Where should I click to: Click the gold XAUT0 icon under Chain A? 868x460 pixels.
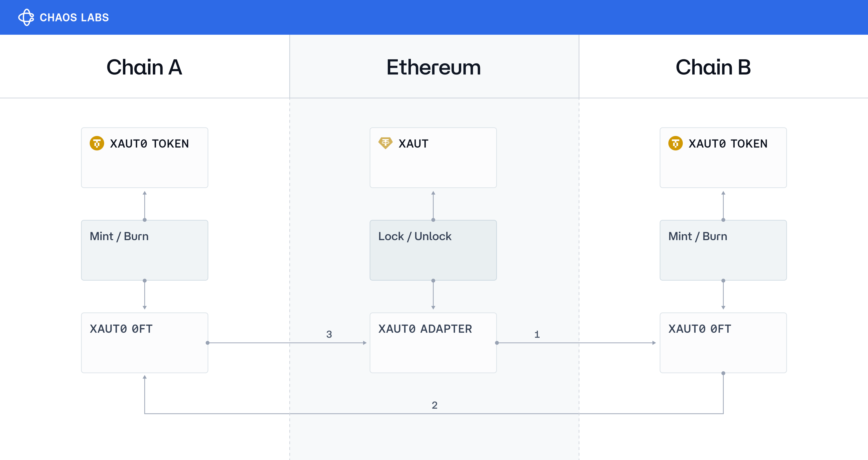pyautogui.click(x=97, y=143)
